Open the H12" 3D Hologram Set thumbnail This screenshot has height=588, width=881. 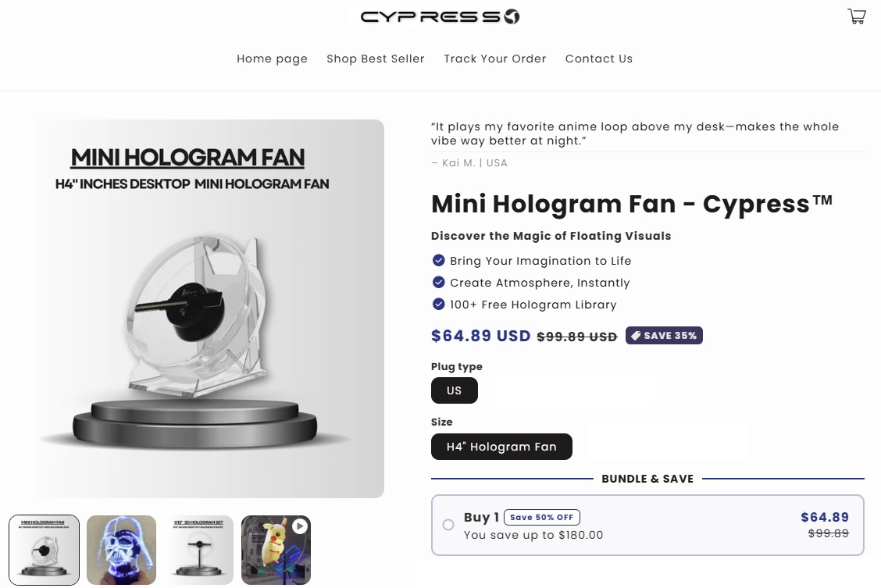click(198, 550)
